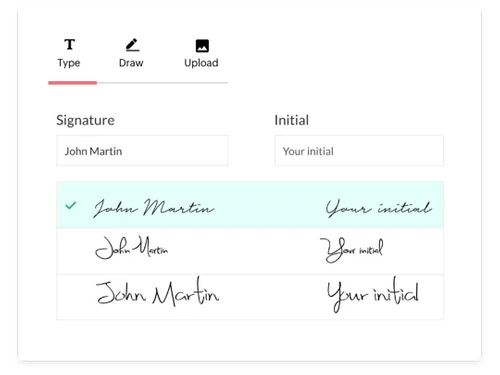Click the Type tab T icon
The image size is (500, 375).
point(70,44)
